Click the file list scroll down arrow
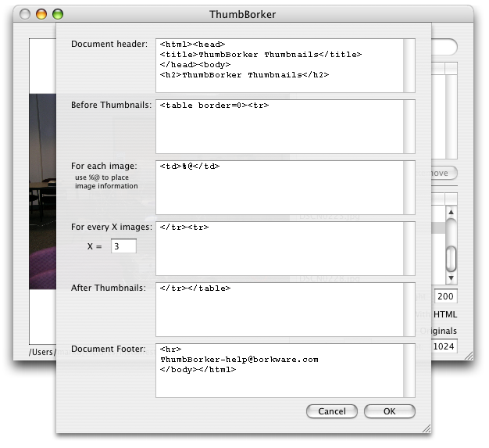489x448 pixels. (x=451, y=278)
